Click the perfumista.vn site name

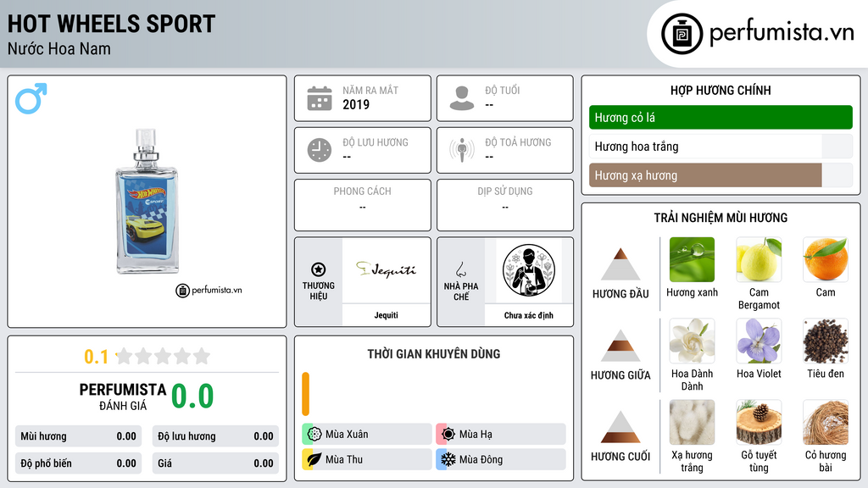(782, 33)
